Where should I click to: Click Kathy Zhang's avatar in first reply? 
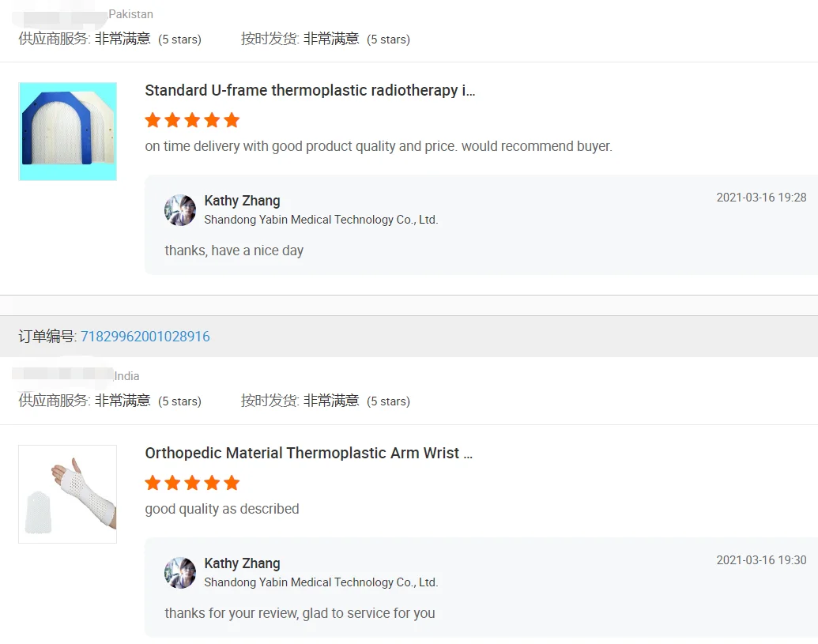pyautogui.click(x=180, y=210)
